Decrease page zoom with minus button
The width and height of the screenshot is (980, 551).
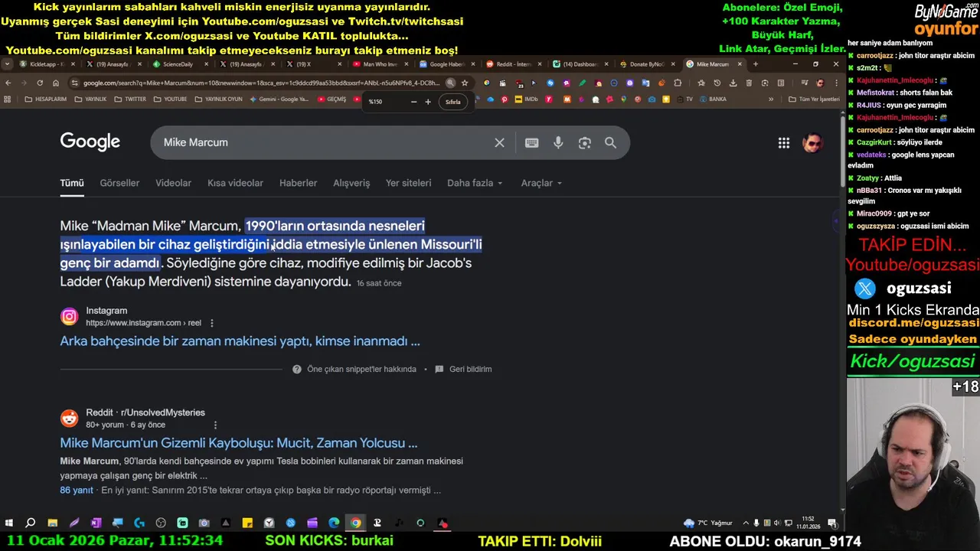coord(413,102)
